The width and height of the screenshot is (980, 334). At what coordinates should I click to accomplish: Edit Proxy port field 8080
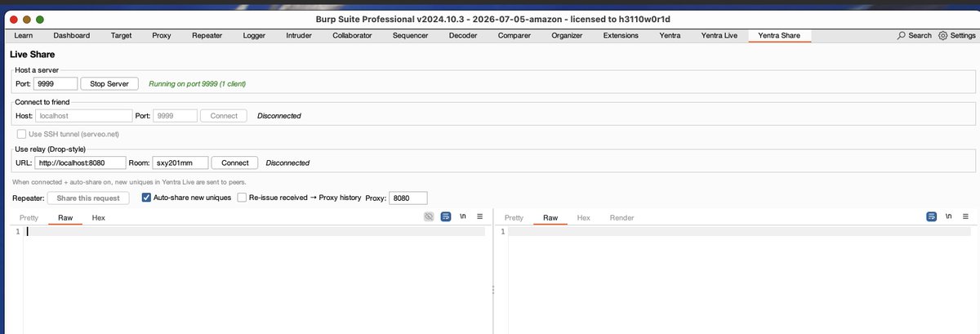coord(408,198)
